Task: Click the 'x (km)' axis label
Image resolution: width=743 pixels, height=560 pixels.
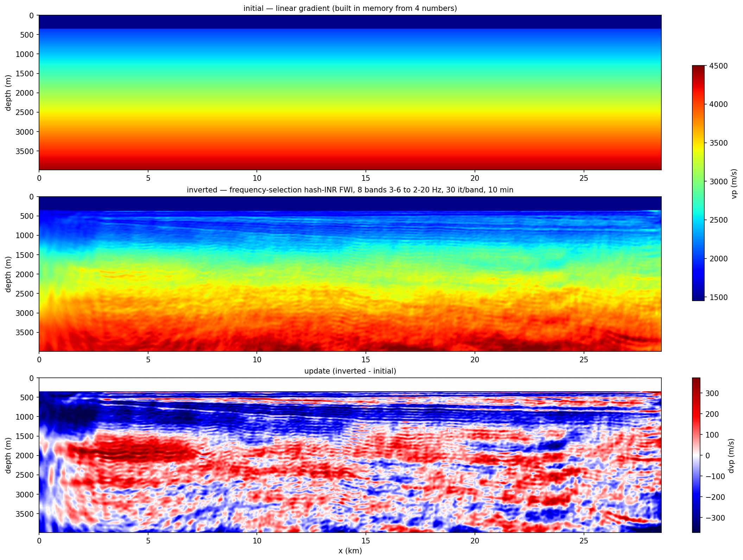Action: coord(350,551)
